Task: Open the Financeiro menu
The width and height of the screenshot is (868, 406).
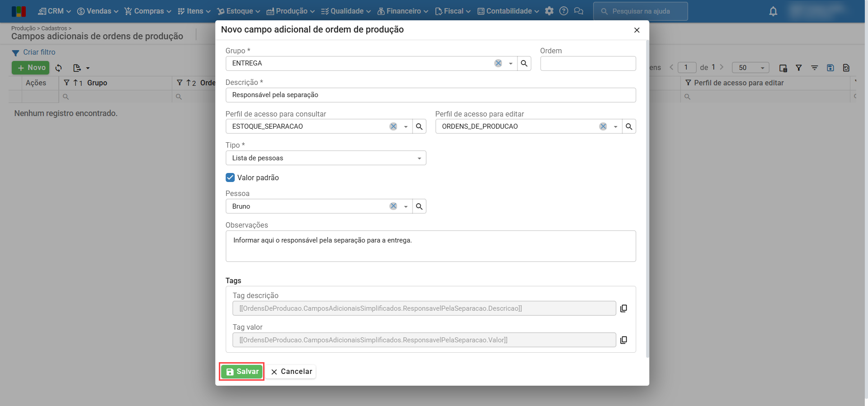Action: (402, 11)
